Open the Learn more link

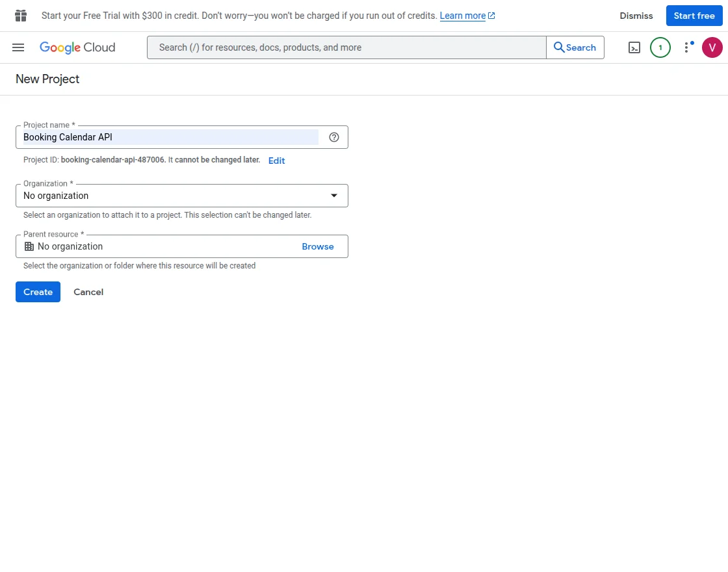(x=463, y=15)
